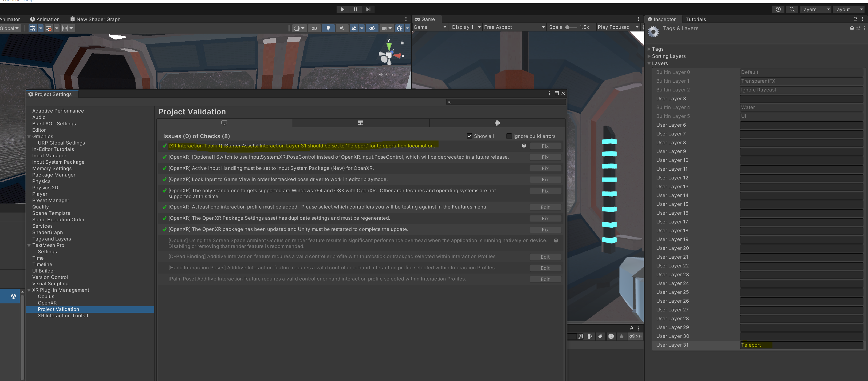This screenshot has width=868, height=381.
Task: Click the gizmos toggle icon
Action: point(399,28)
